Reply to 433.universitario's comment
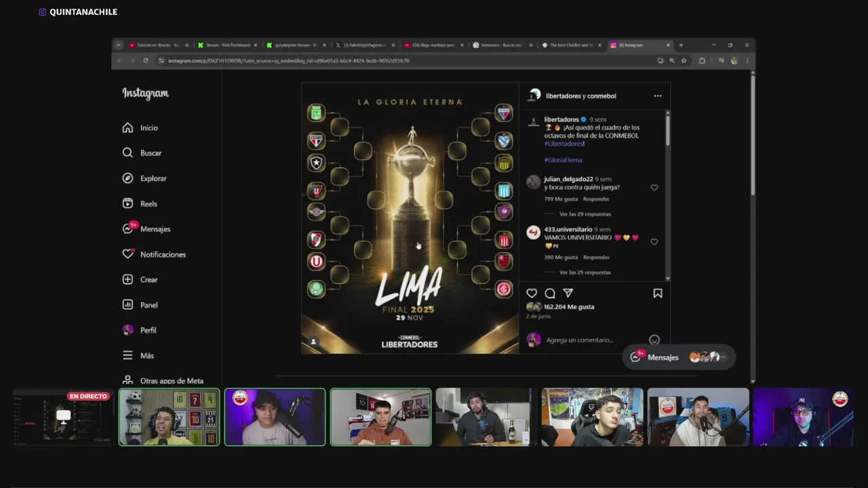The height and width of the screenshot is (488, 868). (596, 258)
